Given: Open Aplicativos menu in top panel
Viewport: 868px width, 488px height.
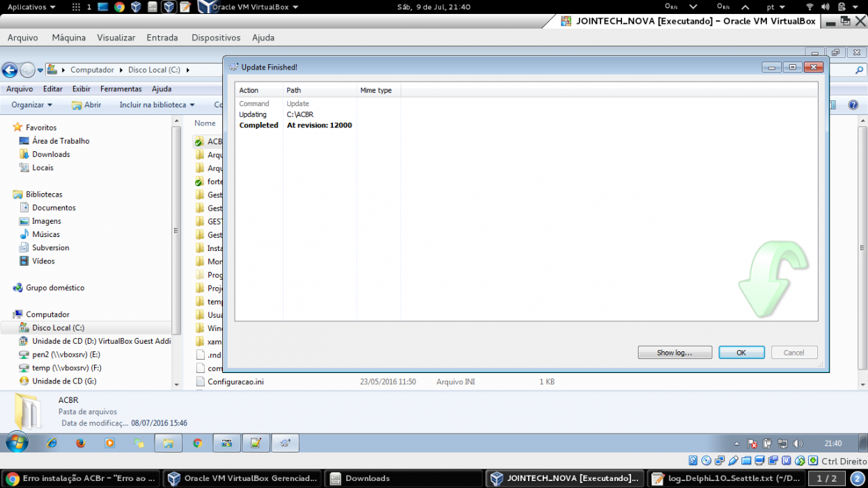Looking at the screenshot, I should pyautogui.click(x=31, y=7).
